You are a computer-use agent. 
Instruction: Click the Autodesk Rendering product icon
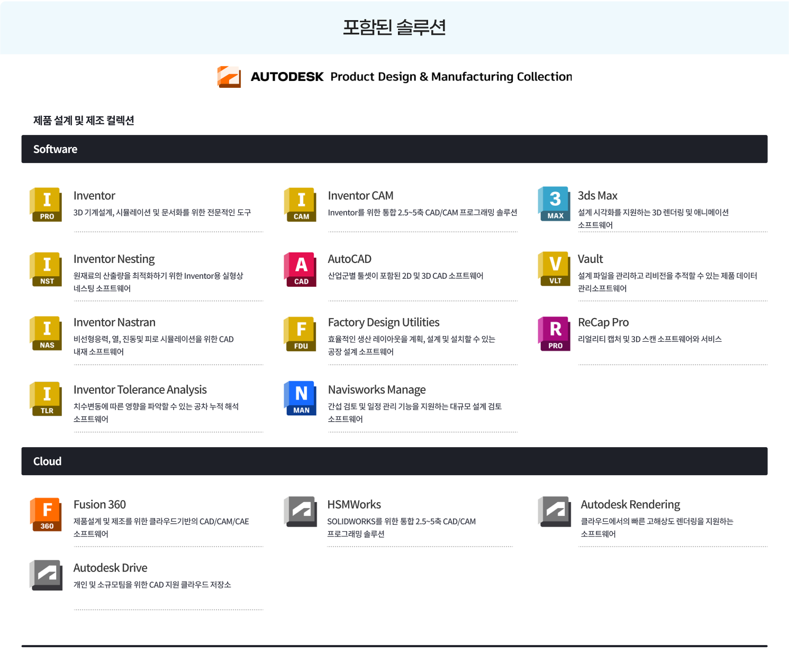click(554, 512)
